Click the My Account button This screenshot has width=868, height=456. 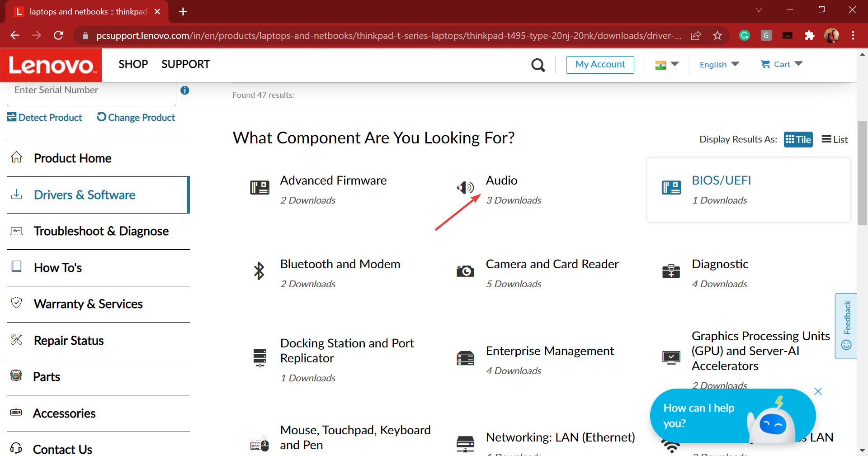(x=600, y=64)
